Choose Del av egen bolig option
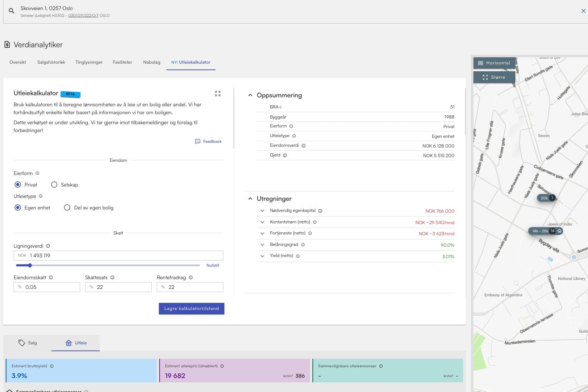The height and width of the screenshot is (392, 588). [x=67, y=208]
